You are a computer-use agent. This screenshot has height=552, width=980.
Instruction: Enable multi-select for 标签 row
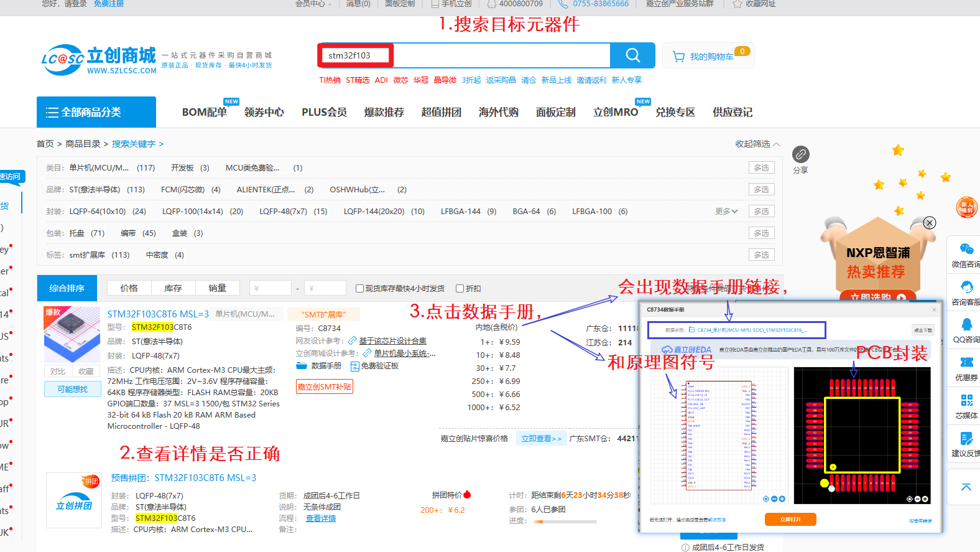[762, 255]
